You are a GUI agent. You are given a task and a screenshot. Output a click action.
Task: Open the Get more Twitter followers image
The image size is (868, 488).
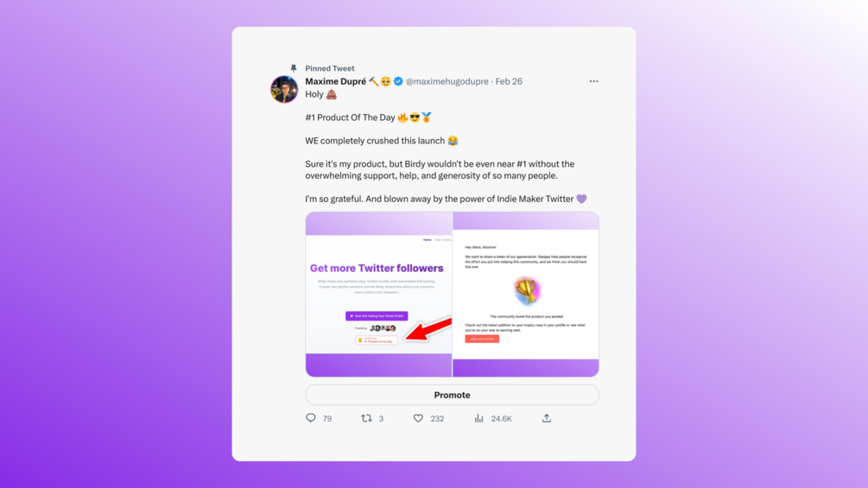click(378, 295)
